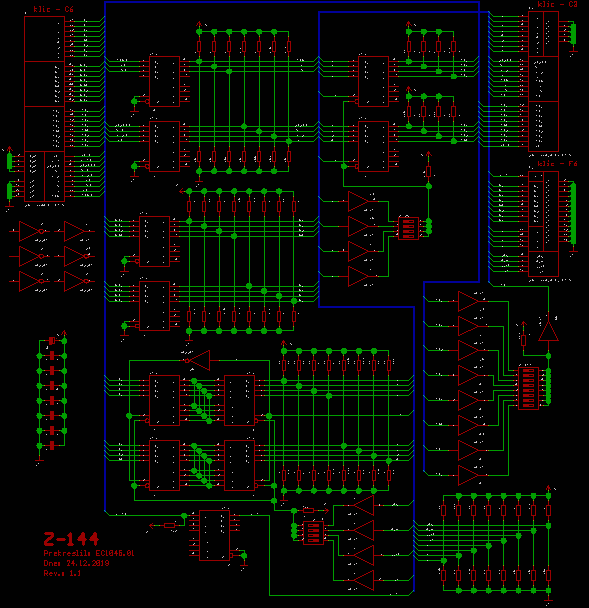Click the klic - F6 connector label
This screenshot has height=608, width=589.
pos(557,164)
